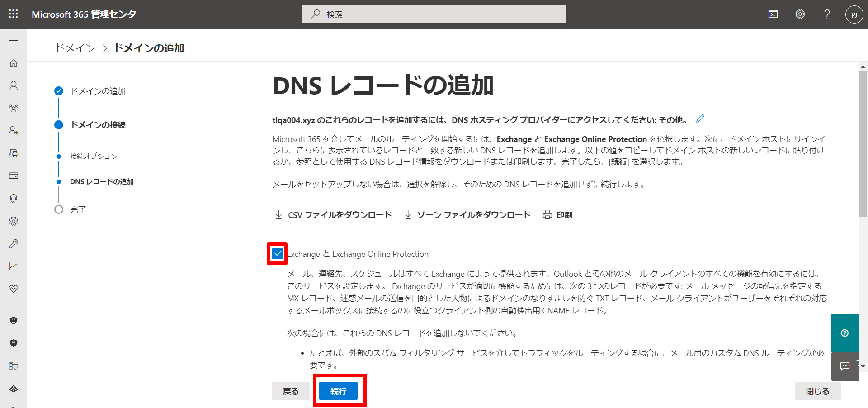The height and width of the screenshot is (408, 868).
Task: Open Billing via credit card sidebar icon
Action: pos(14,176)
